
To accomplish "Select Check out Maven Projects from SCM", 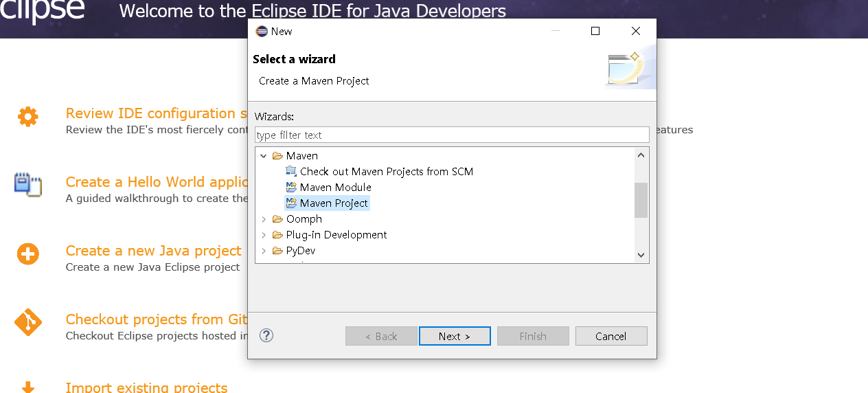I will [x=387, y=172].
